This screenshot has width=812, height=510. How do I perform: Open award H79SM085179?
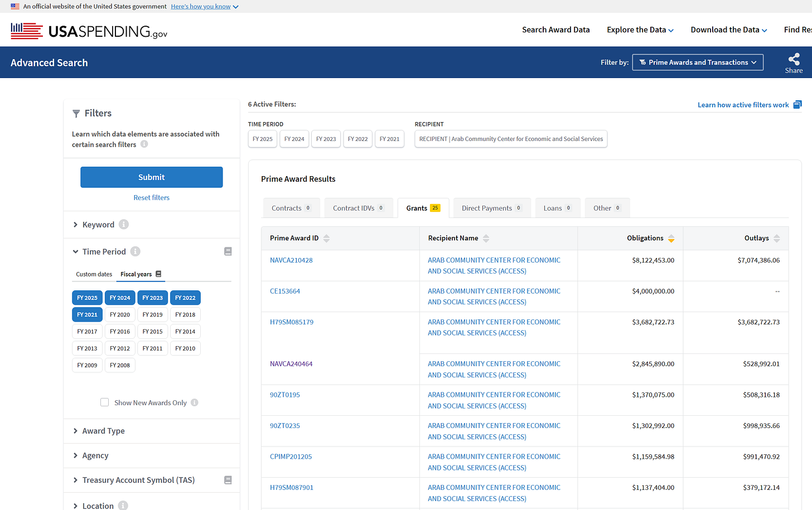pos(292,322)
